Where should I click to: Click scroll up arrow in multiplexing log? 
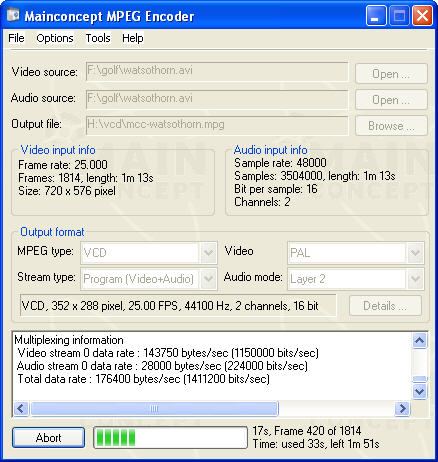[x=419, y=340]
